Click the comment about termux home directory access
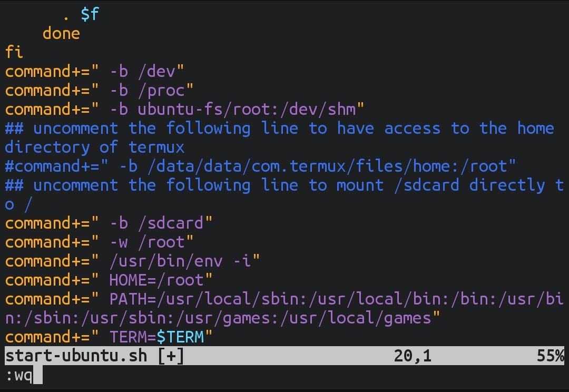The image size is (569, 392). click(279, 128)
